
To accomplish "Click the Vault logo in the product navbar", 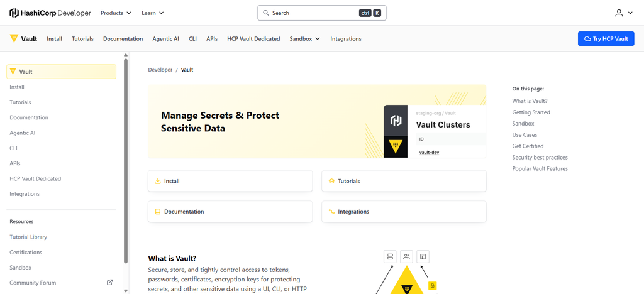I will point(23,38).
